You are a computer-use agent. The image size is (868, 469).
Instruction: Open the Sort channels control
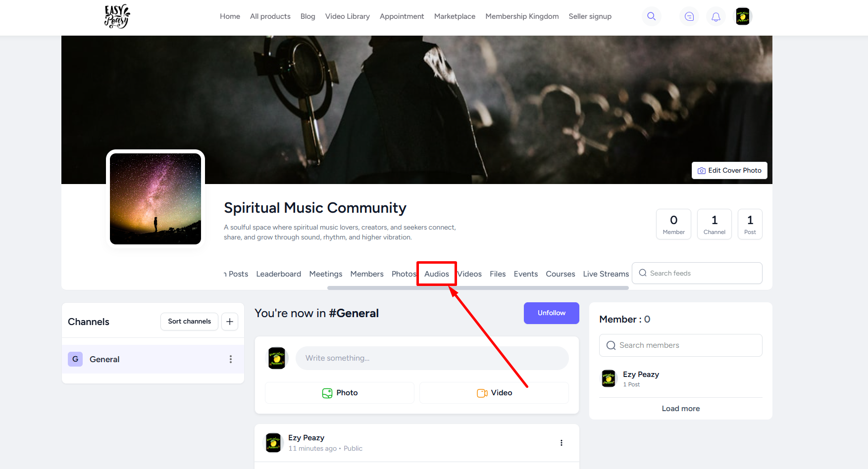point(189,322)
